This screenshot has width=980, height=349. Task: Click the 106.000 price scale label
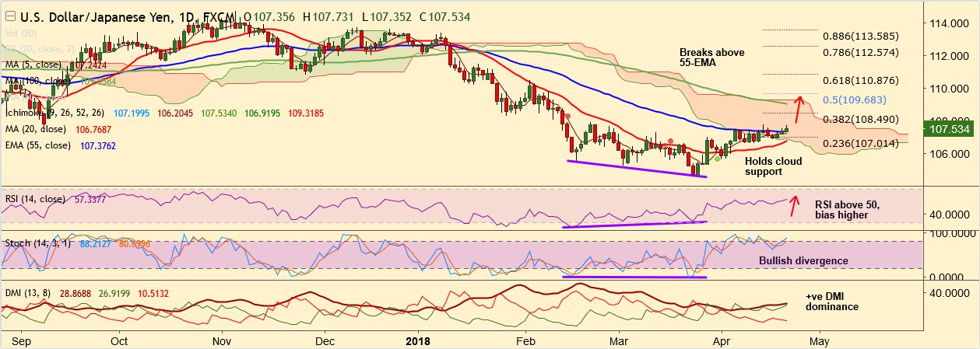pos(950,154)
